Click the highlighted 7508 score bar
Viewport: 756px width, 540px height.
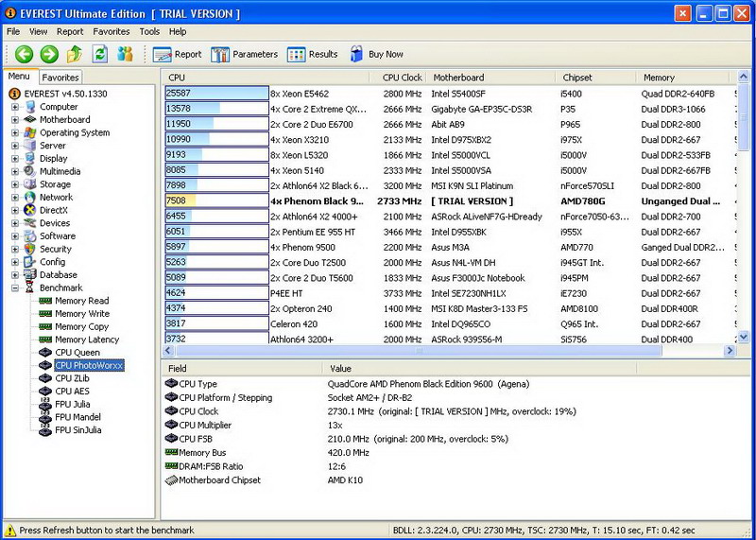(x=216, y=200)
